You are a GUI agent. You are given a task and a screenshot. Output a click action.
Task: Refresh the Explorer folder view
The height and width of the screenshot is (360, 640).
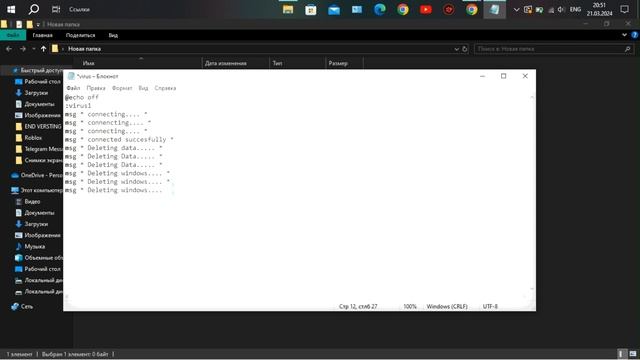(x=465, y=49)
